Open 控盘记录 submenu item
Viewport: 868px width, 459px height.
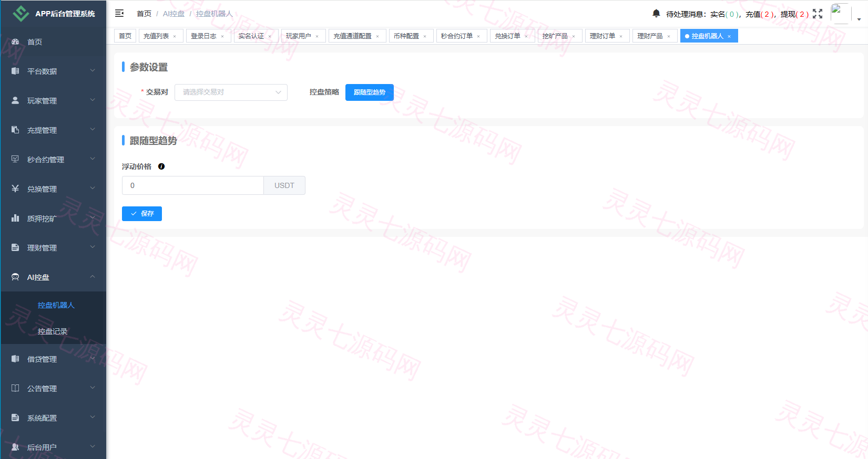coord(53,331)
